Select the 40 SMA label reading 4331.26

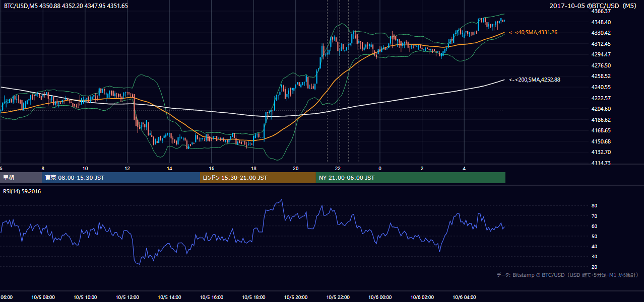(533, 32)
